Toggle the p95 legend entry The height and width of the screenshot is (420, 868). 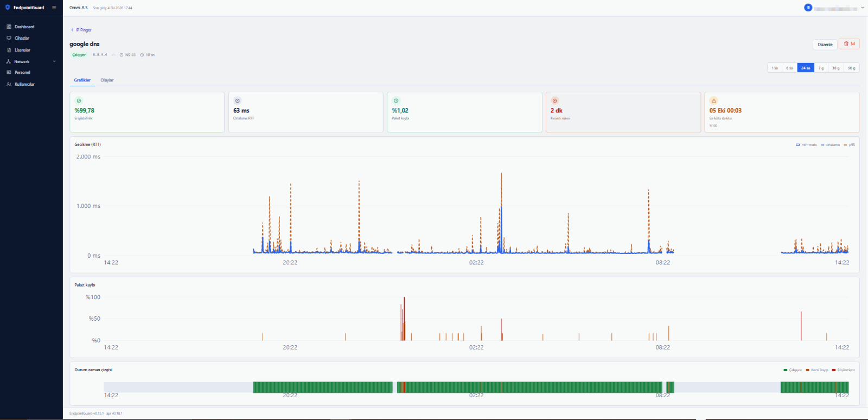pyautogui.click(x=850, y=145)
